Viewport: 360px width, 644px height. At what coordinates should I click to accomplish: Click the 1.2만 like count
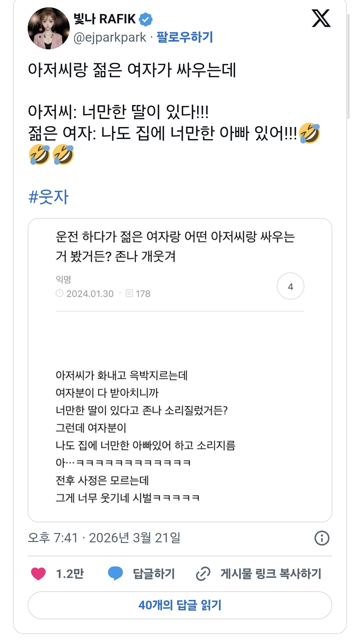point(70,574)
